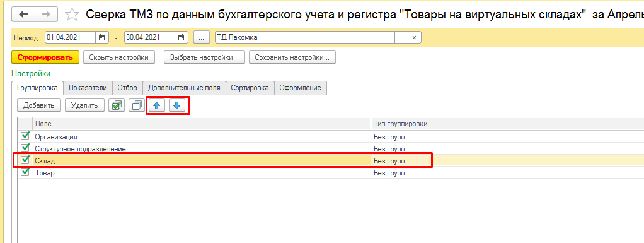Click Сохранить настройки button
This screenshot has height=243, width=644.
(x=292, y=57)
